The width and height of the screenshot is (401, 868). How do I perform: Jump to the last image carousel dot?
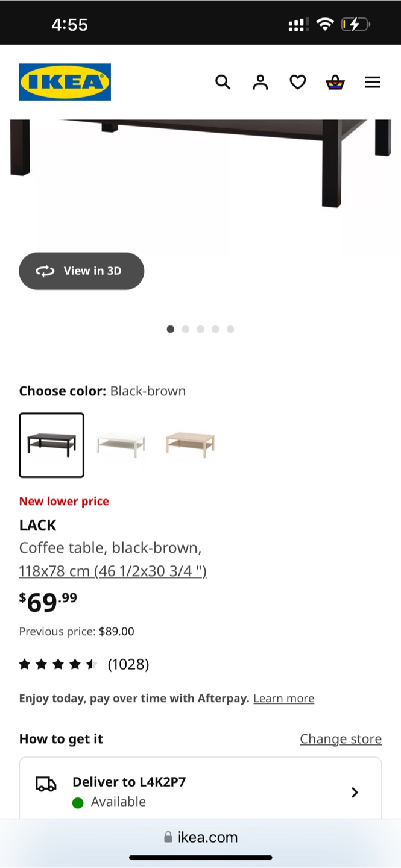coord(230,329)
